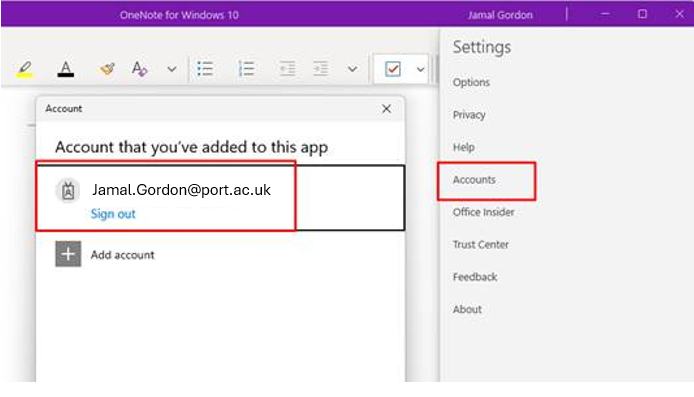
Task: Select the yellow highlighter tool
Action: tap(24, 69)
